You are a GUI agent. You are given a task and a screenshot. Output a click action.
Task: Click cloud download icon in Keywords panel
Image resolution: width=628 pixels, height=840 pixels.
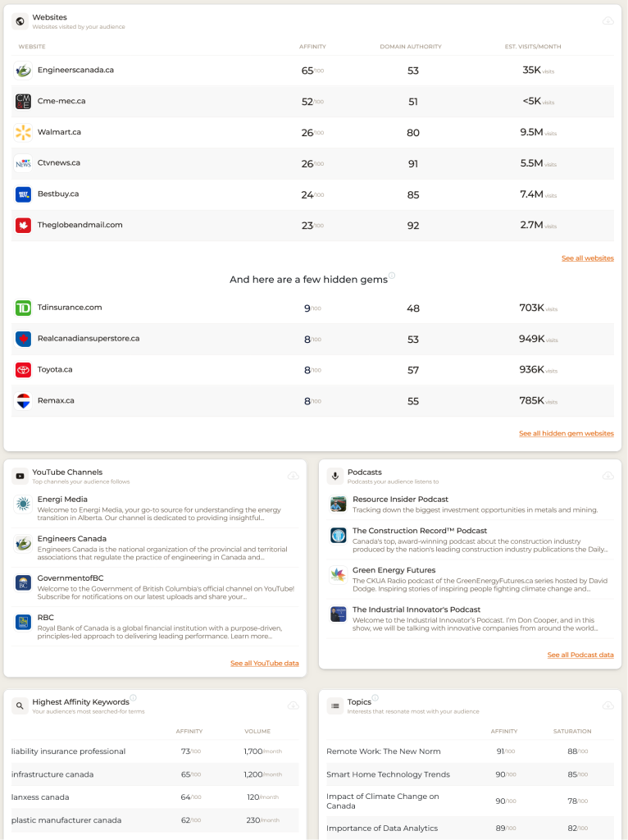pyautogui.click(x=293, y=705)
